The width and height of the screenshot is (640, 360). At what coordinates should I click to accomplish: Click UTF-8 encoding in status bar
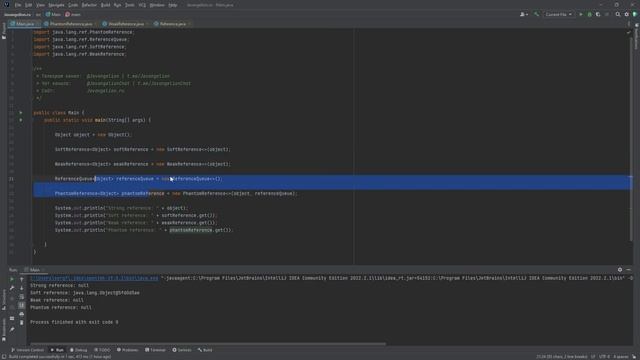tap(604, 357)
